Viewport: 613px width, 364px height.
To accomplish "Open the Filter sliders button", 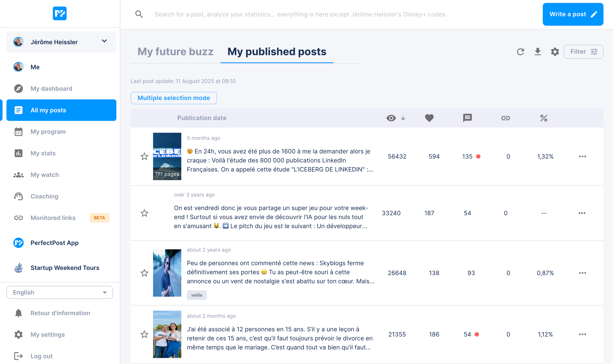I will (583, 52).
